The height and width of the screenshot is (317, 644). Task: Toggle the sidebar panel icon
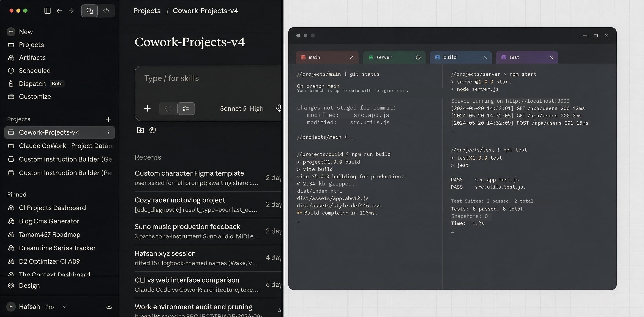47,11
